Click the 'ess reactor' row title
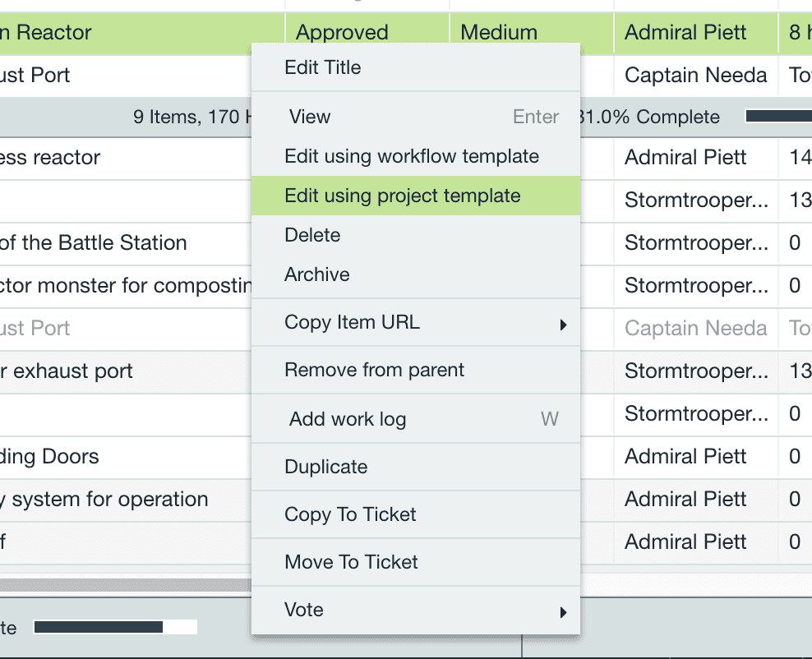 (x=49, y=158)
